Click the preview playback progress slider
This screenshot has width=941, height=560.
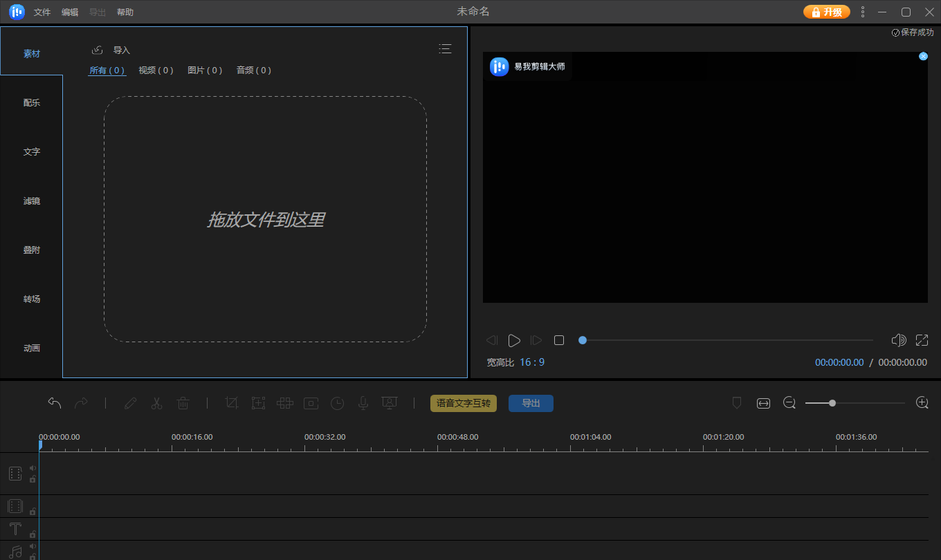(726, 340)
